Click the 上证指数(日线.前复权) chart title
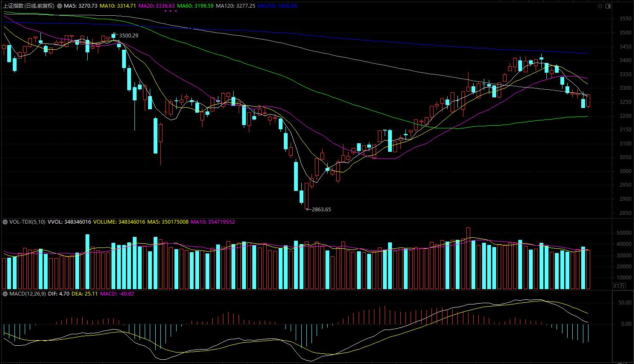Screen dimensions: 634x364 pos(29,6)
